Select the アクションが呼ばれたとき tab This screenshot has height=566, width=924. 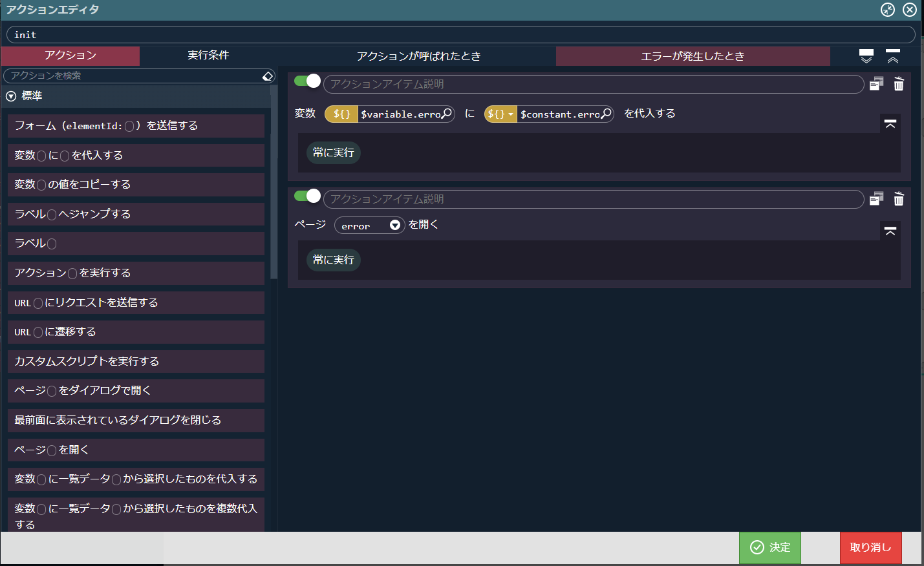(x=418, y=56)
